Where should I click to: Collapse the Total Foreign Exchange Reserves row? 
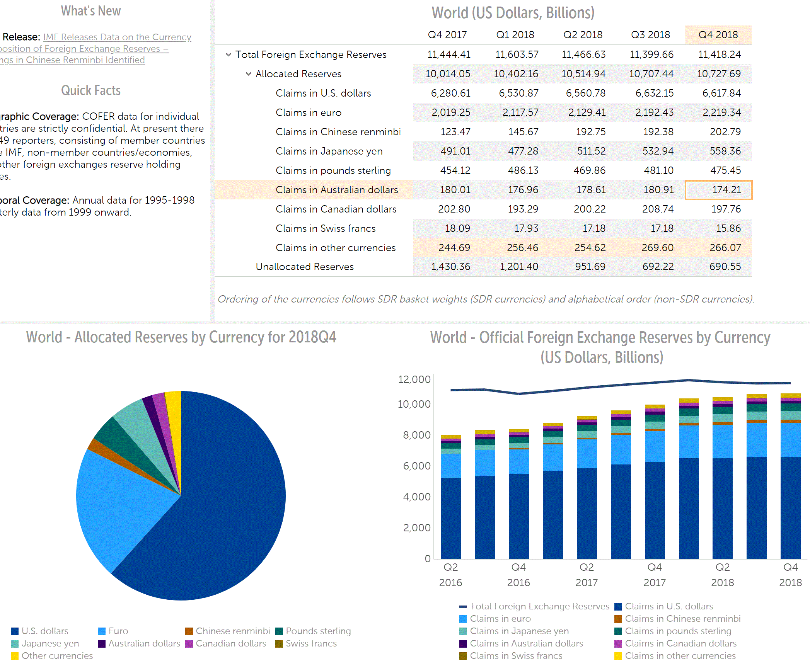click(x=229, y=55)
